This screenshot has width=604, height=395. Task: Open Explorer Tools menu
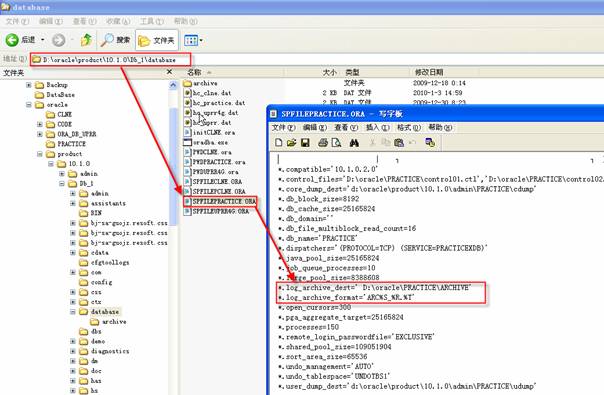point(152,21)
